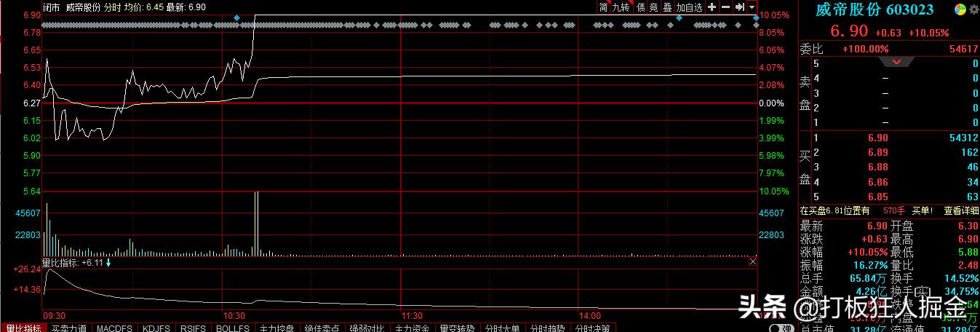Click buy level 5 price 6.85
The width and height of the screenshot is (980, 332).
(879, 196)
